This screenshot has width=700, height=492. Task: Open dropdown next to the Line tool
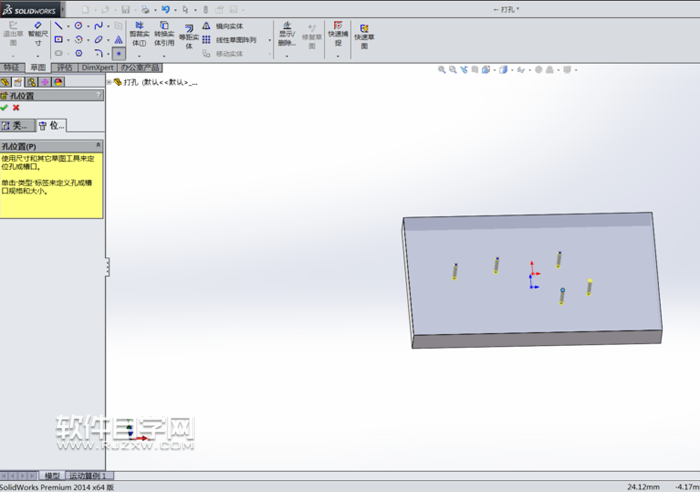point(68,26)
